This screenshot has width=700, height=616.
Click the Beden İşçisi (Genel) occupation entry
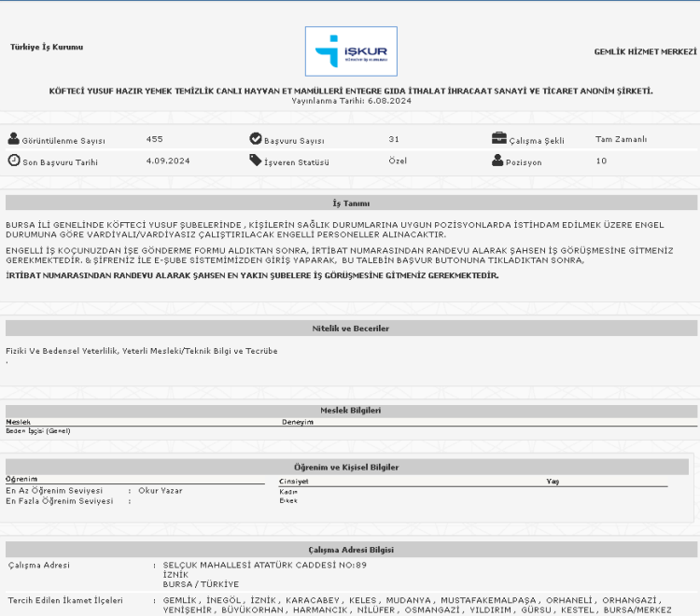coord(38,431)
